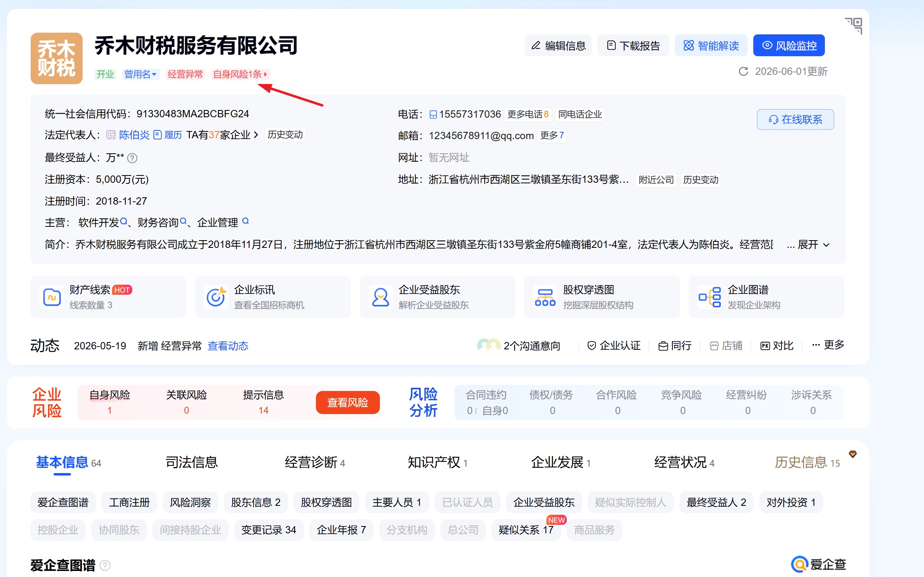Click the question mark next to 最终受益人
Image resolution: width=924 pixels, height=577 pixels.
click(x=132, y=158)
